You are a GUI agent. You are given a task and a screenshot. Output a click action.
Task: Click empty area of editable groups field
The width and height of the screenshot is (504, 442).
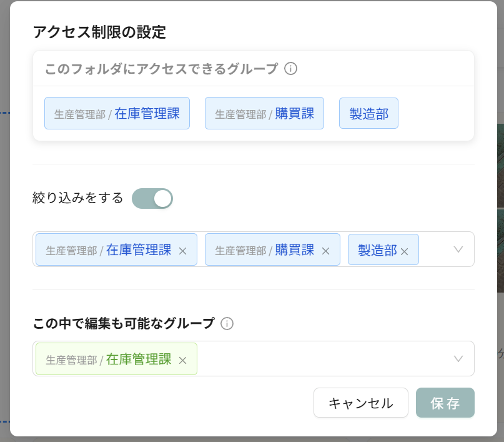pos(322,359)
